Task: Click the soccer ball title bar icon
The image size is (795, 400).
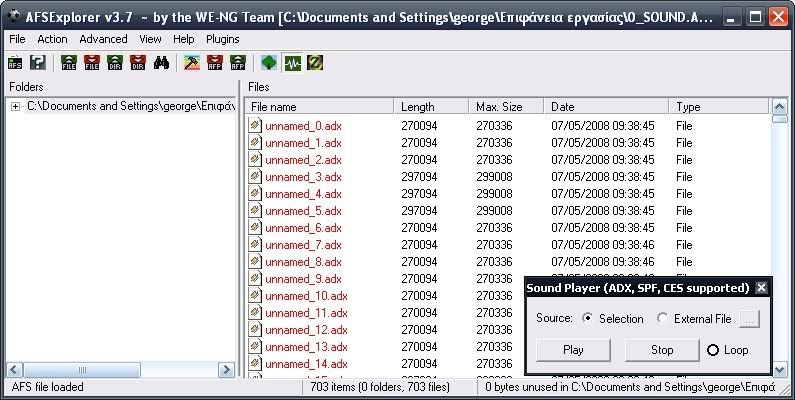Action: point(13,17)
